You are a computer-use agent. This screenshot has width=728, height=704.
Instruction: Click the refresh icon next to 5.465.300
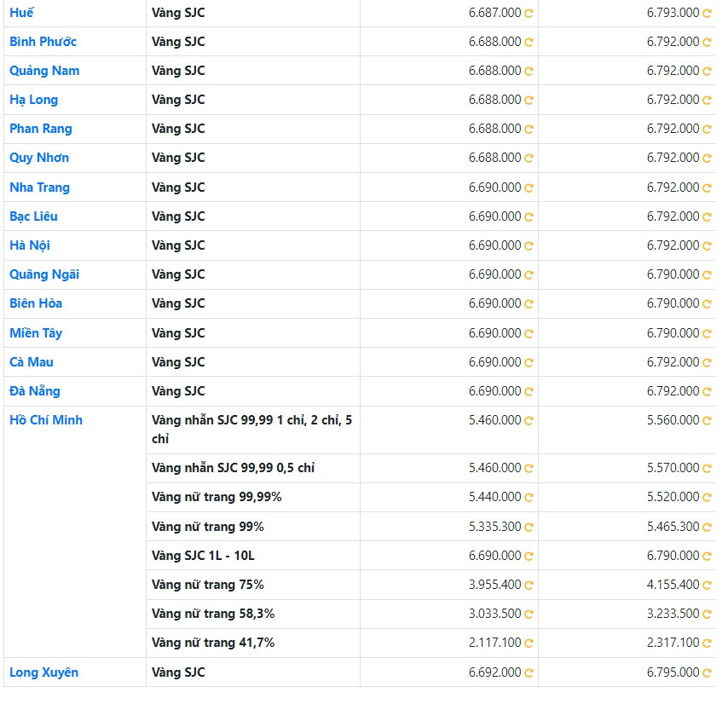point(707,528)
